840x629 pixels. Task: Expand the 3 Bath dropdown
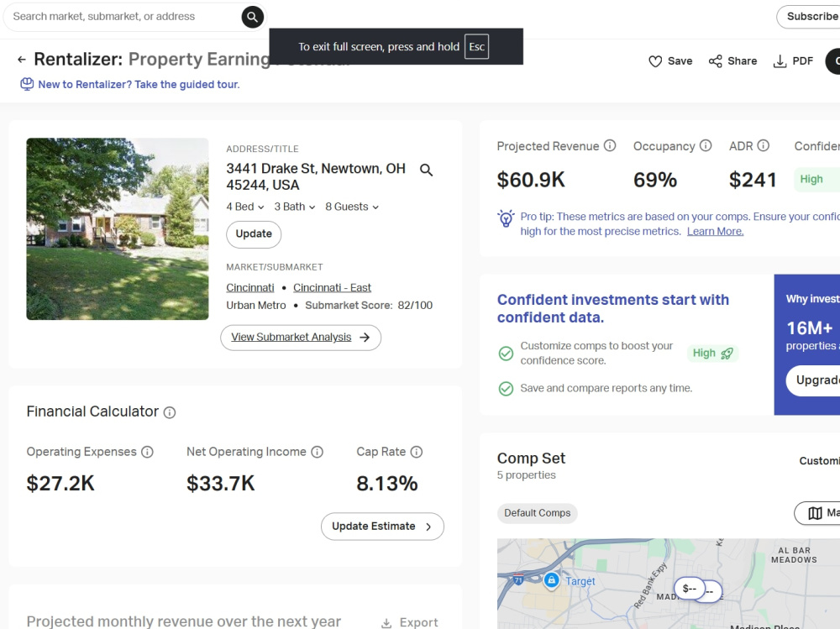pyautogui.click(x=295, y=207)
